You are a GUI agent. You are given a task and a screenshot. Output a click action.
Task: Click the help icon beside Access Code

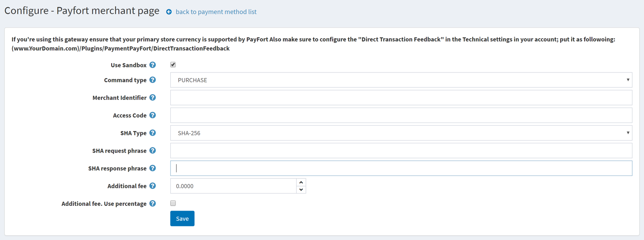pos(153,115)
